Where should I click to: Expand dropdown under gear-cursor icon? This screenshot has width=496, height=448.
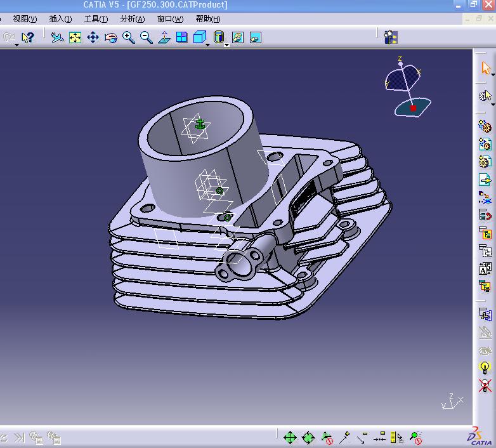click(x=493, y=105)
